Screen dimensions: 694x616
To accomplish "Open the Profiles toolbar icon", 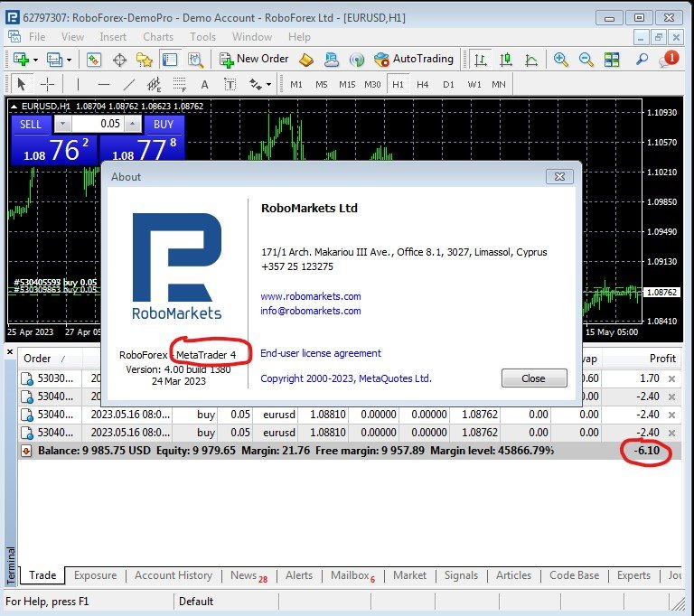I will pos(54,60).
